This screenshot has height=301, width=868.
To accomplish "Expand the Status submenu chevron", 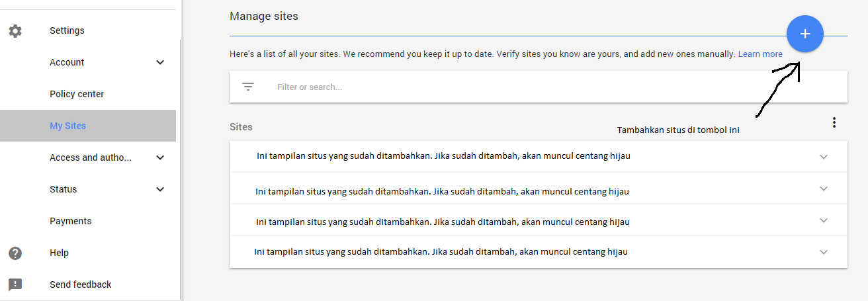I will (159, 189).
